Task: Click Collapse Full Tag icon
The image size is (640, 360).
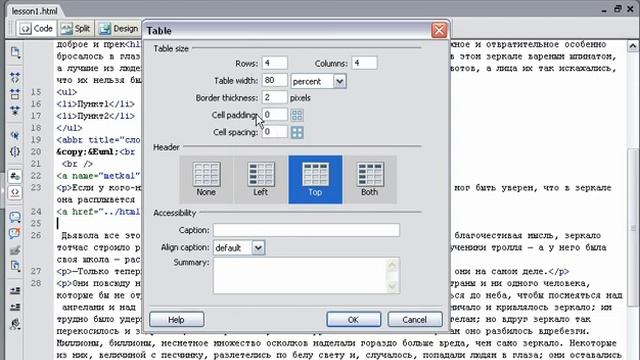Action: tap(15, 77)
